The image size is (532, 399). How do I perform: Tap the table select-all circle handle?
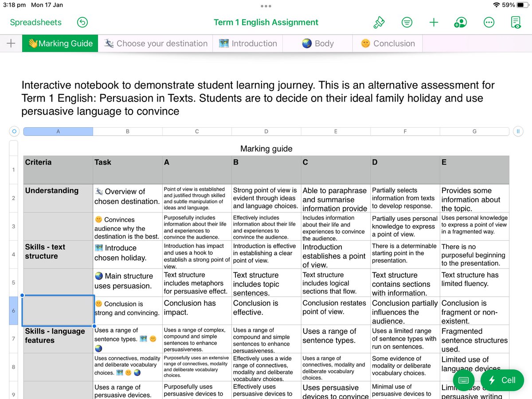click(14, 131)
